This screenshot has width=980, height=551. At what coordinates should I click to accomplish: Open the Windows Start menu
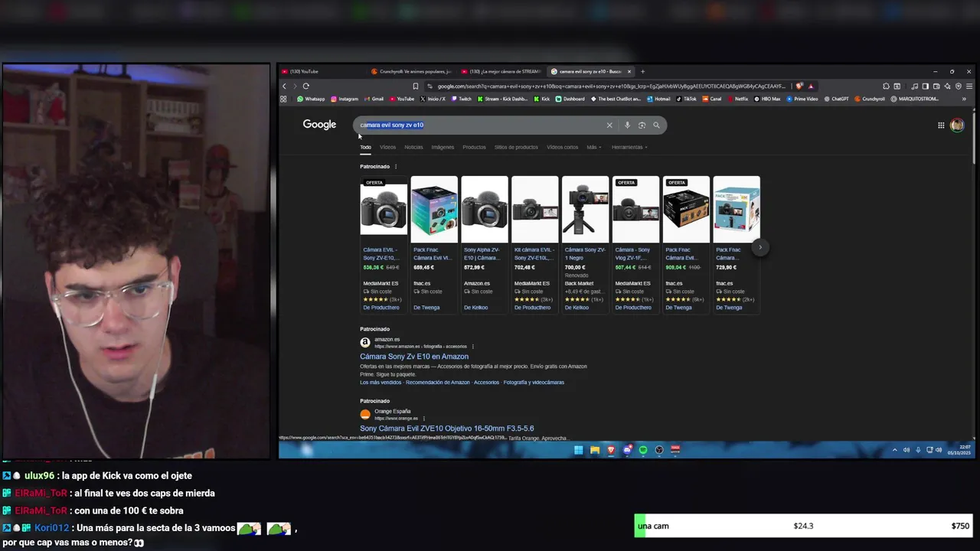click(579, 450)
